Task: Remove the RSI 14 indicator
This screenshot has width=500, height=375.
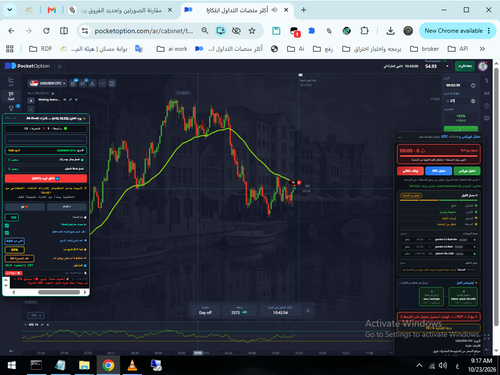Action: (x=48, y=325)
